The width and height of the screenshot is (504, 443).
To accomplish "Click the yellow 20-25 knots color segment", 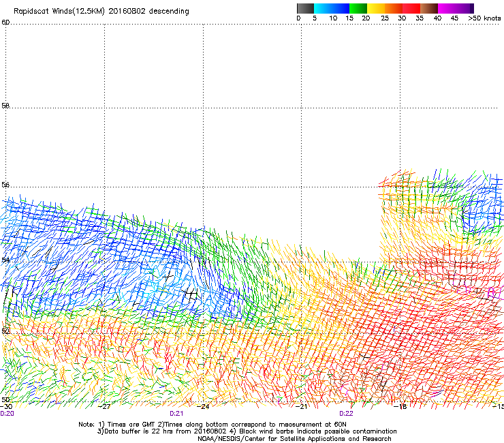I will 376,8.
